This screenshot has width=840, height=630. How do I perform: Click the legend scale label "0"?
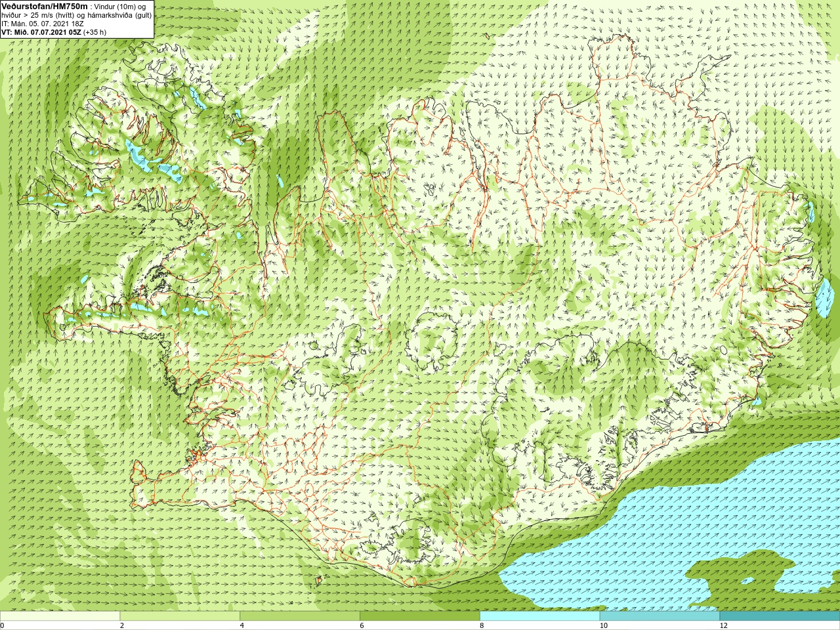(x=3, y=625)
